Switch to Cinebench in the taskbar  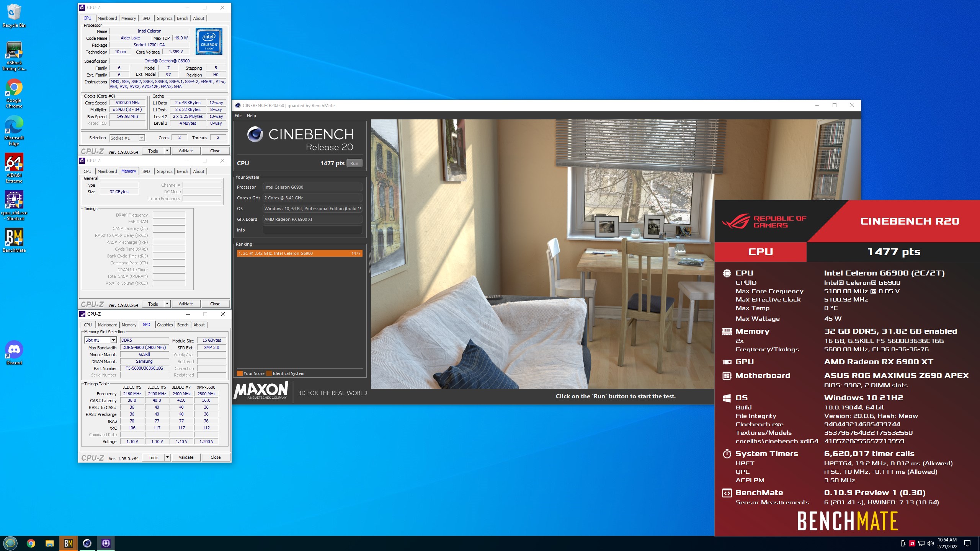click(x=87, y=543)
